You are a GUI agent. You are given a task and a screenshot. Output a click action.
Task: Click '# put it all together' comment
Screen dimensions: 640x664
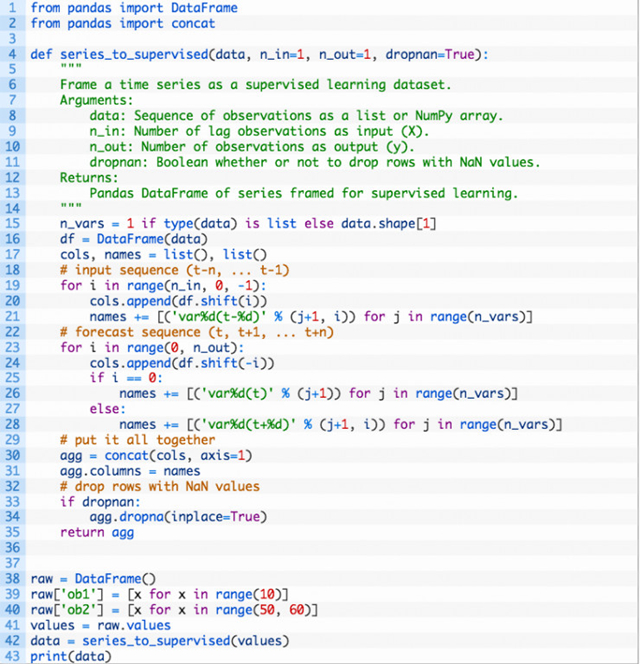[x=138, y=440]
